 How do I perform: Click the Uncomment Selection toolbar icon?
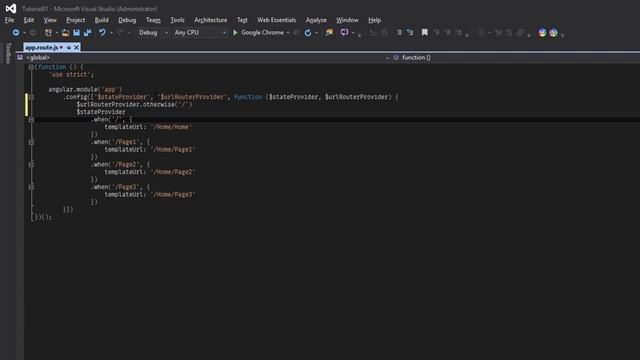click(410, 33)
